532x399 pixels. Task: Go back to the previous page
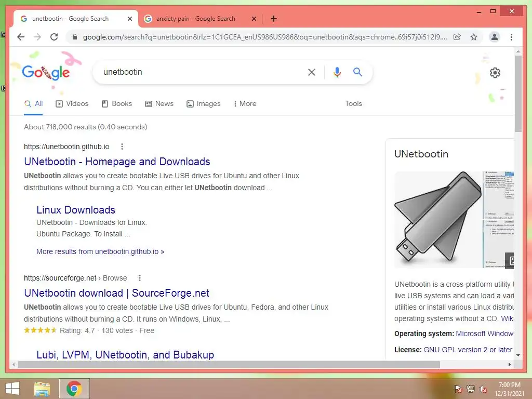[21, 37]
